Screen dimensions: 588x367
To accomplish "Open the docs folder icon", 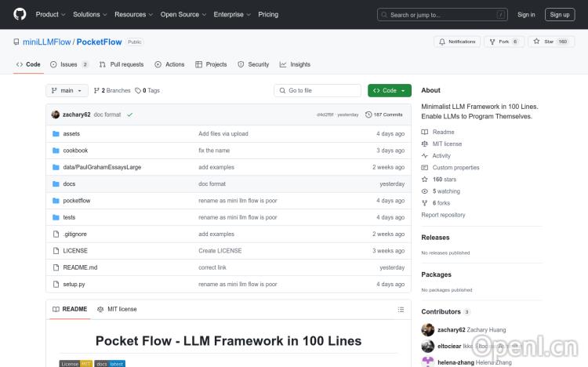I will (56, 183).
